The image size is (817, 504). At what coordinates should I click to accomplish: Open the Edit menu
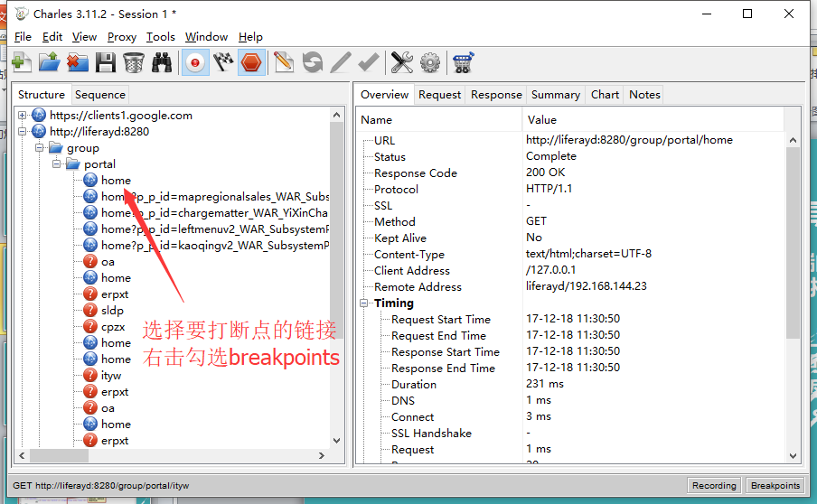(x=52, y=37)
